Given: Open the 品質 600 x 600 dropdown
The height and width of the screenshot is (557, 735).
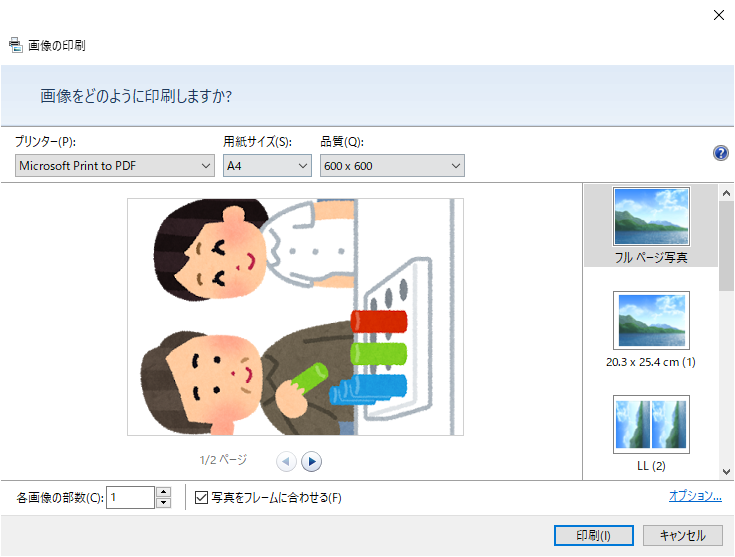Looking at the screenshot, I should click(392, 165).
